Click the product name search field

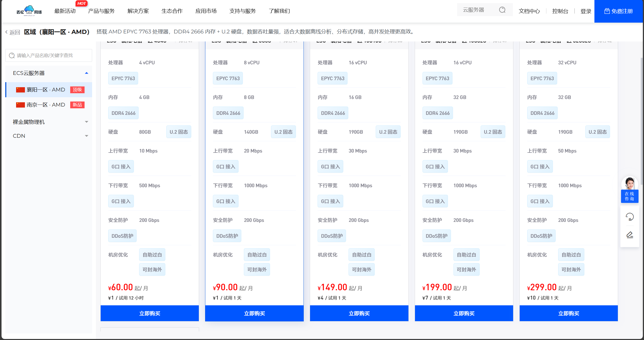pyautogui.click(x=50, y=56)
